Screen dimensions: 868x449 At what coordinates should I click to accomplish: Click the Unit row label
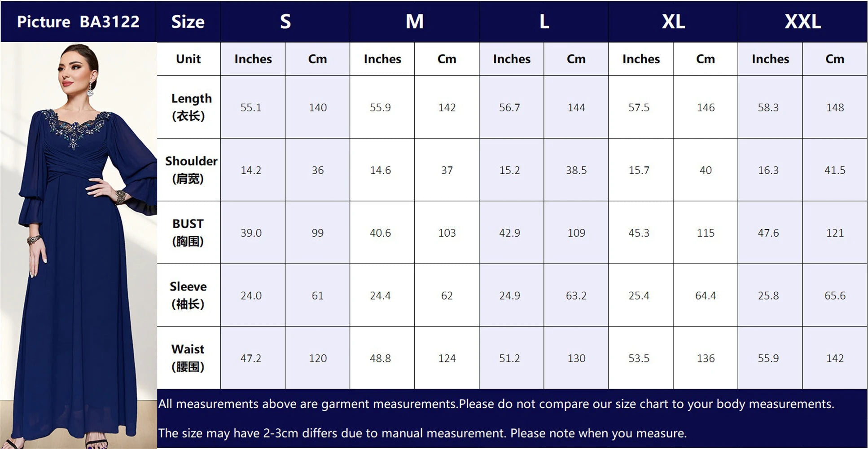tap(189, 59)
